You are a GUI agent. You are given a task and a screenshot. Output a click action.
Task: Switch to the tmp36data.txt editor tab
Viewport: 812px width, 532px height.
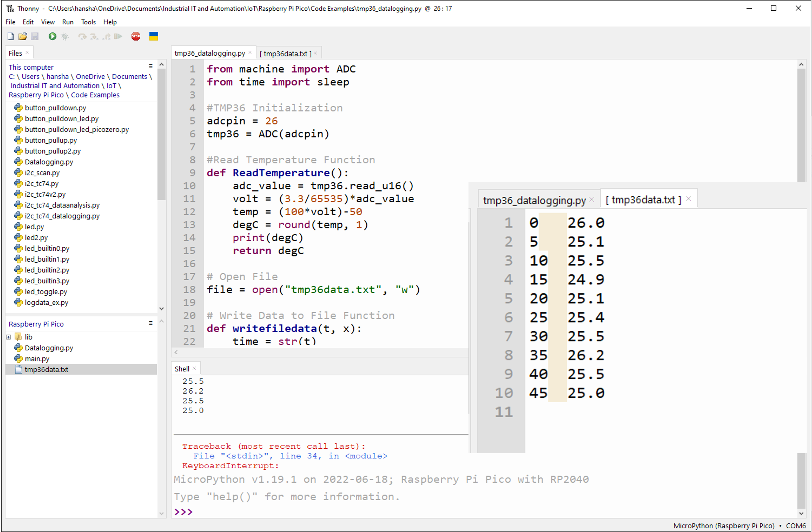[x=285, y=54]
